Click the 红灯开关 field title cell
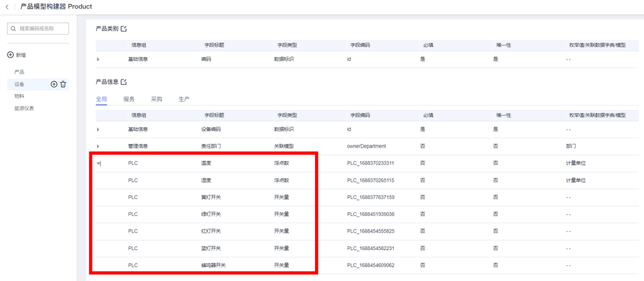Image resolution: width=644 pixels, height=281 pixels. coord(211,231)
